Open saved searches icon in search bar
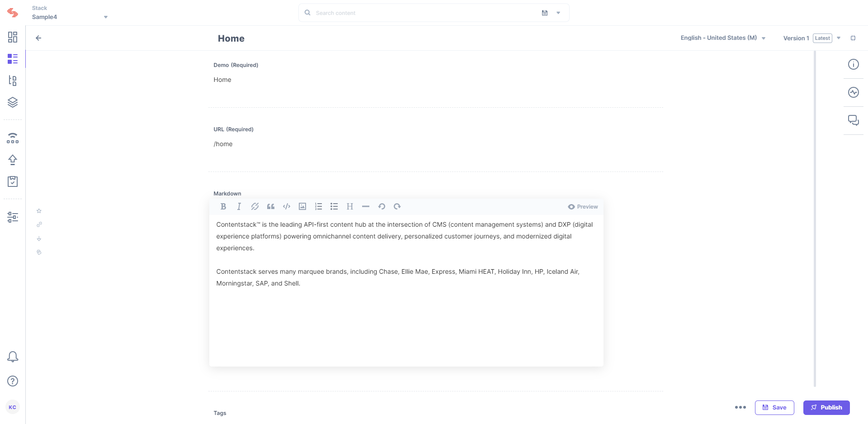 pyautogui.click(x=545, y=13)
